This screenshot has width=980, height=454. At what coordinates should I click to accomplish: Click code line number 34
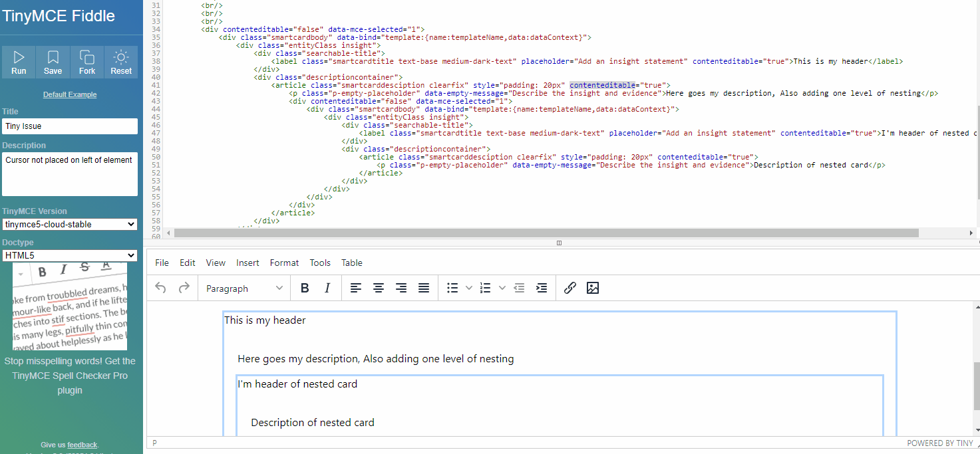(156, 29)
